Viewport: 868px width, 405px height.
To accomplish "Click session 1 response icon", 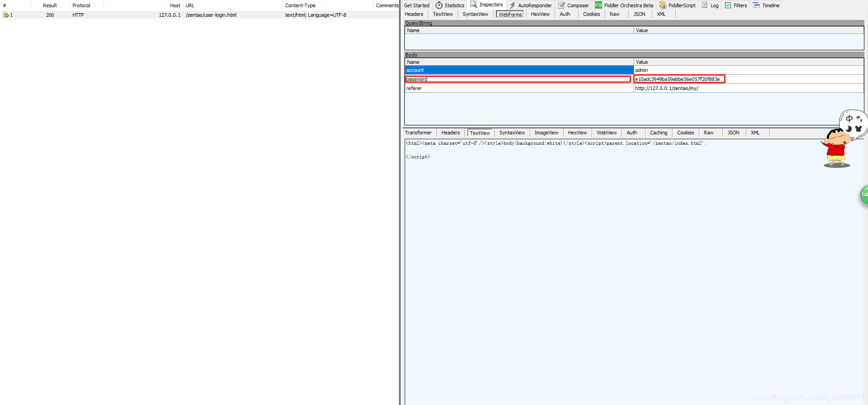I will (6, 15).
